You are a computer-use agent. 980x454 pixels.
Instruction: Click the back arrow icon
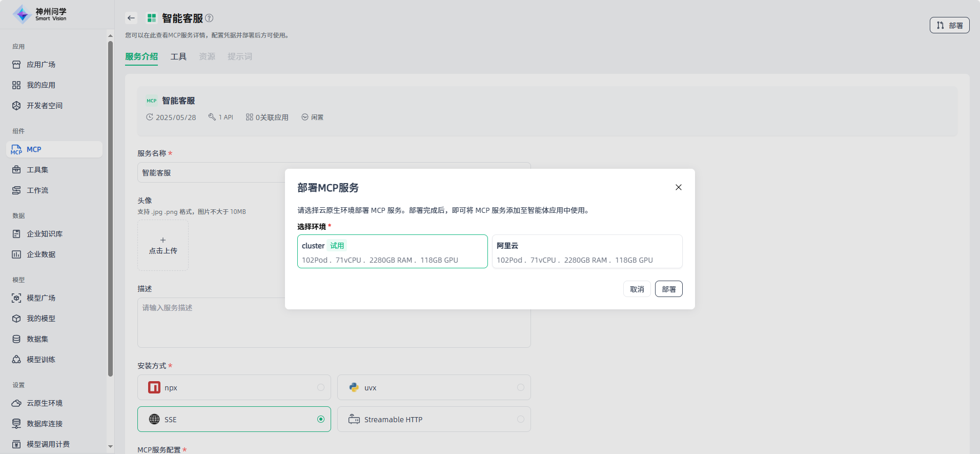pyautogui.click(x=131, y=18)
